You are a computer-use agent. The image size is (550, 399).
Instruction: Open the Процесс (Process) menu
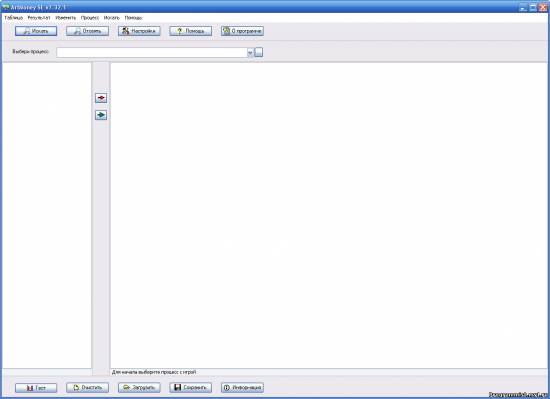coord(90,18)
